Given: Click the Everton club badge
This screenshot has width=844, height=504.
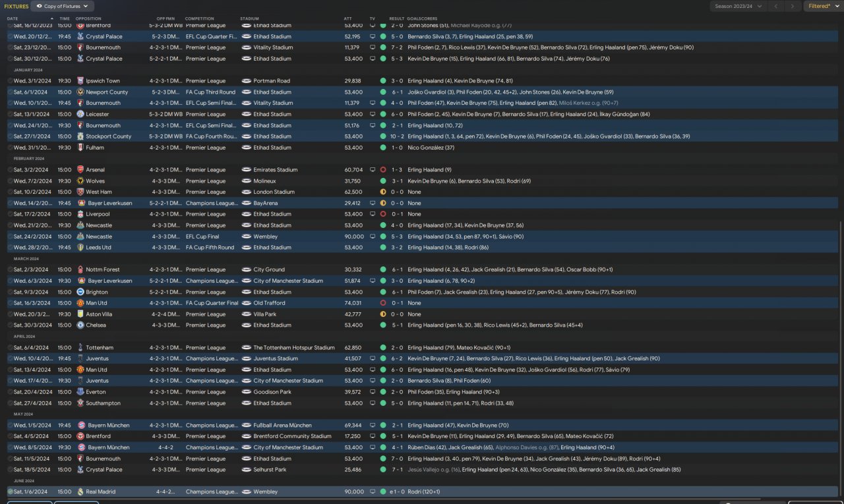Looking at the screenshot, I should (x=80, y=392).
